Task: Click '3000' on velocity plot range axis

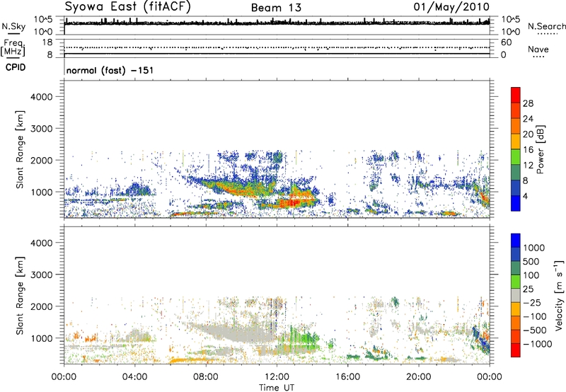Action: 42,275
